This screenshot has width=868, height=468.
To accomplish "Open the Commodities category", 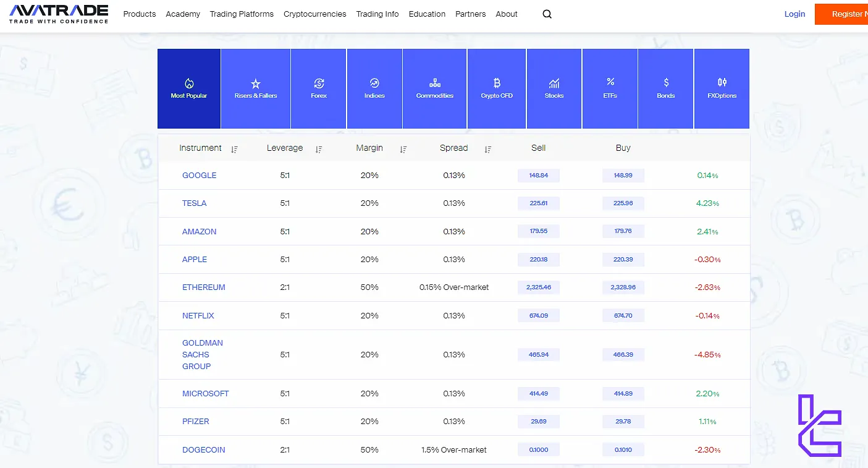I will [x=435, y=88].
